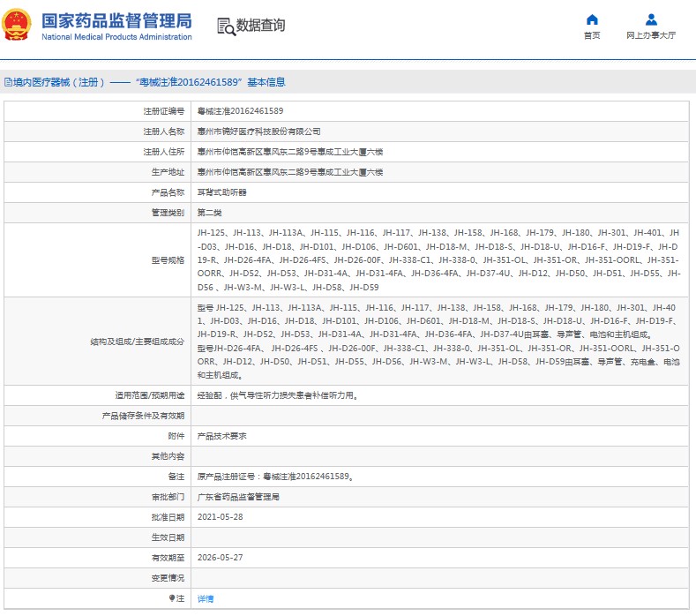Click the 产品储存条件及有效期 label
The image size is (696, 616).
coord(143,416)
